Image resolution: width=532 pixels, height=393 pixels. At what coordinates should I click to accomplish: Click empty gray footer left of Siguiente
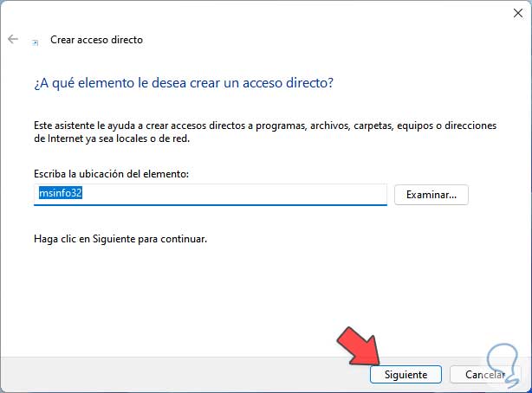click(x=173, y=374)
